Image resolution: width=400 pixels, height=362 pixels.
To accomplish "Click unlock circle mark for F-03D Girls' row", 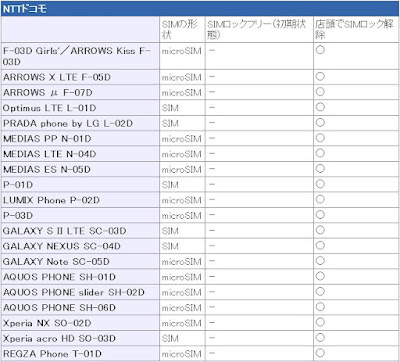I will (x=320, y=50).
